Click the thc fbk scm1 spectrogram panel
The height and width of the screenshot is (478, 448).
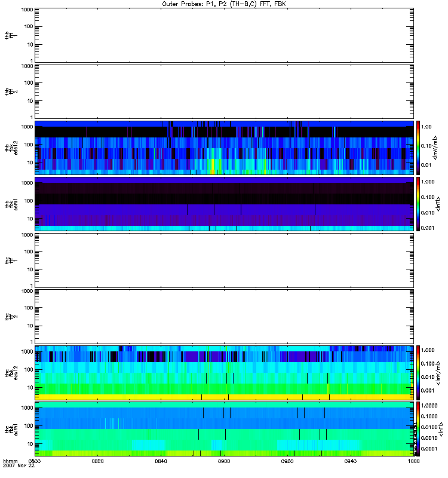point(224,429)
